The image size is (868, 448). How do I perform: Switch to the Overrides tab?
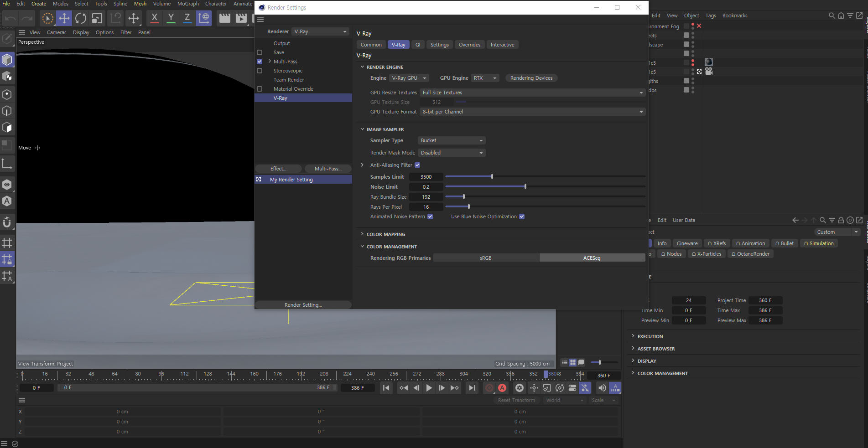coord(469,45)
